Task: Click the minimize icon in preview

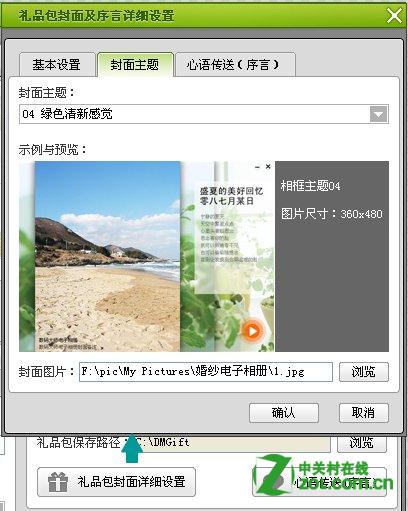Action: click(x=257, y=167)
